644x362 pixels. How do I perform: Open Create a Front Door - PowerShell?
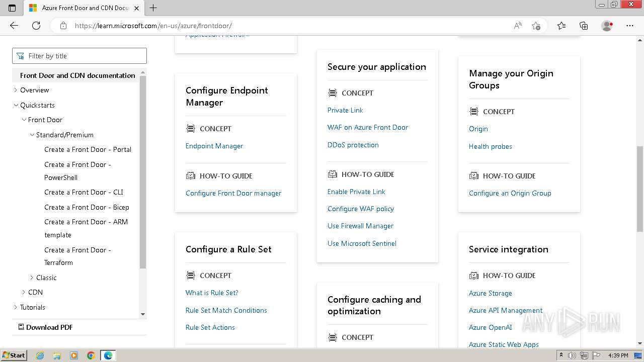tap(77, 171)
